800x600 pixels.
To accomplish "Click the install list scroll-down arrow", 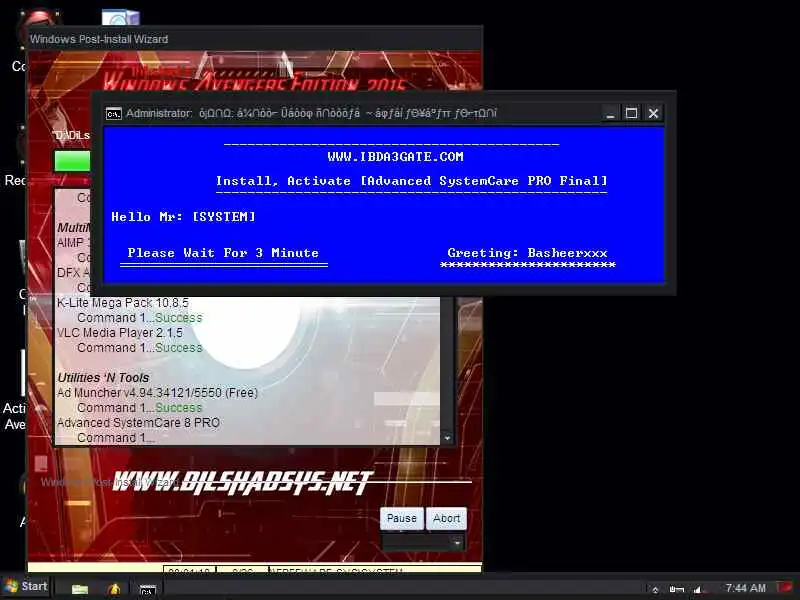I will (x=447, y=438).
